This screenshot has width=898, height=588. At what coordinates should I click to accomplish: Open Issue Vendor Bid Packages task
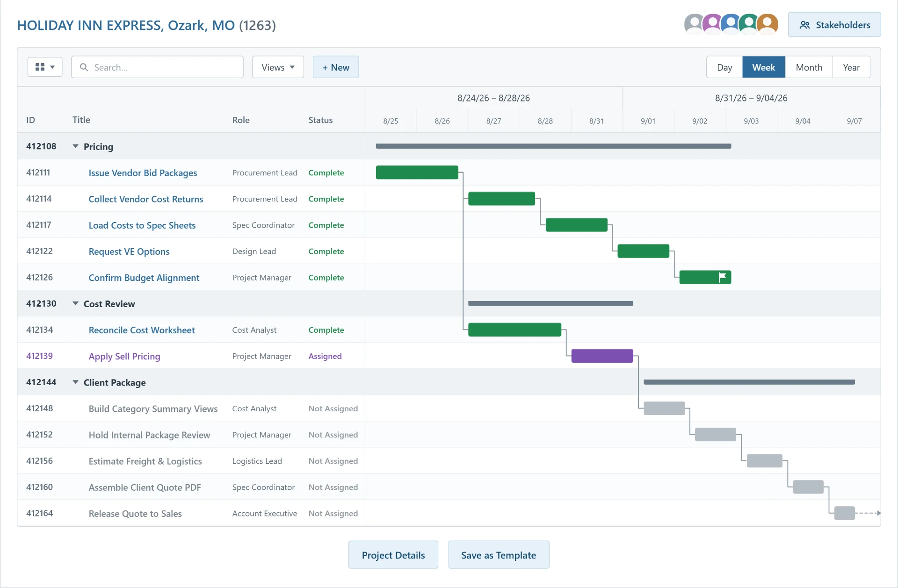coord(143,172)
